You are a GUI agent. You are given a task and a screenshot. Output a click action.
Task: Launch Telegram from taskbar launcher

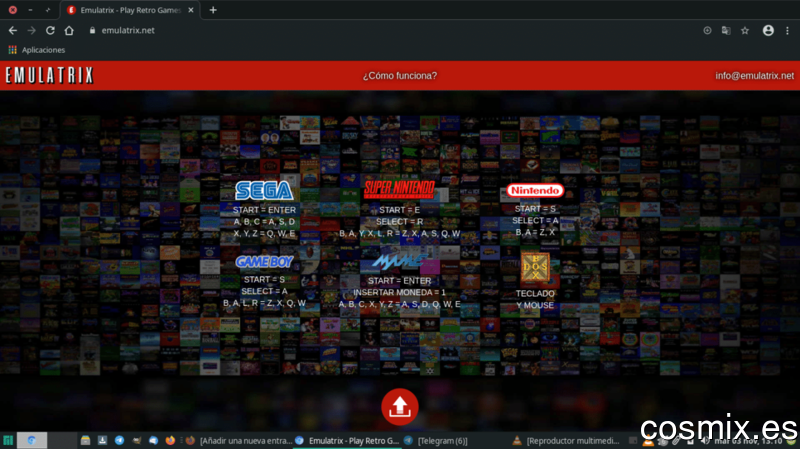[x=119, y=440]
